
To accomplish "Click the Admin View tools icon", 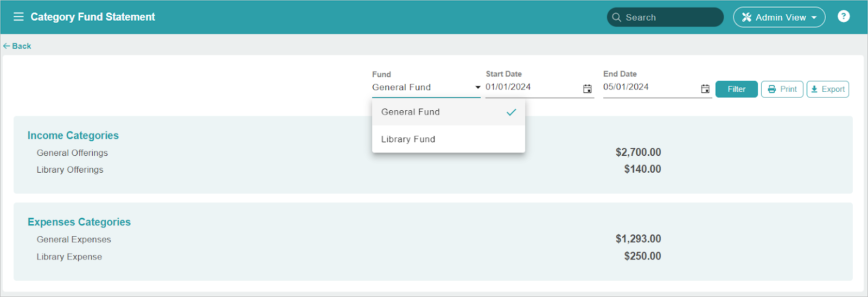I will [746, 17].
